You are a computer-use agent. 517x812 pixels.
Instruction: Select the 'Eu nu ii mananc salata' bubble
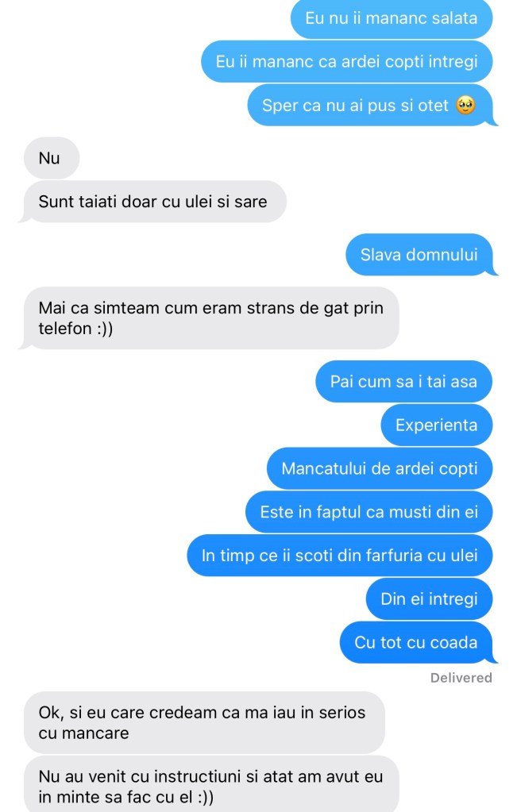(x=391, y=18)
